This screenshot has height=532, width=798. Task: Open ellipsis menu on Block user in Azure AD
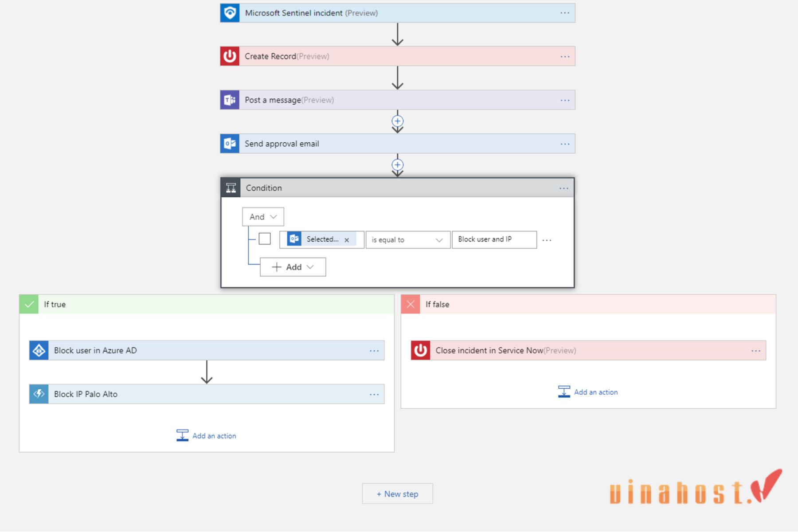click(x=374, y=351)
